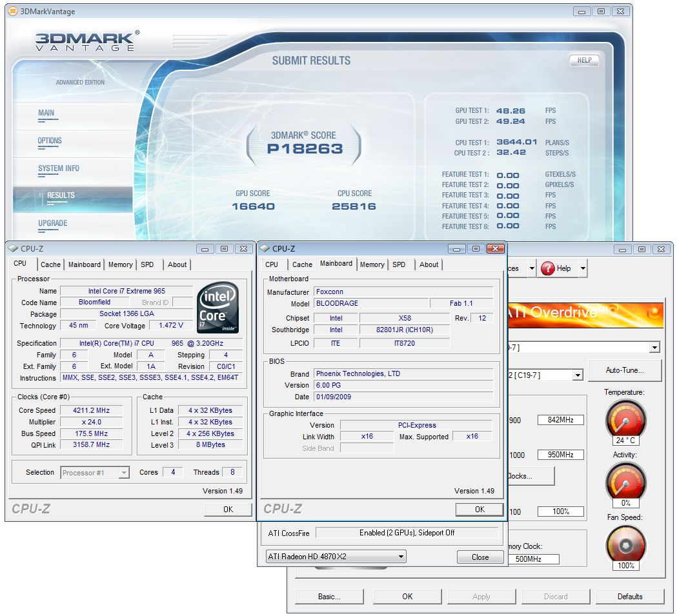Click the Foxconn manufacturer value
677x616 pixels.
403,292
